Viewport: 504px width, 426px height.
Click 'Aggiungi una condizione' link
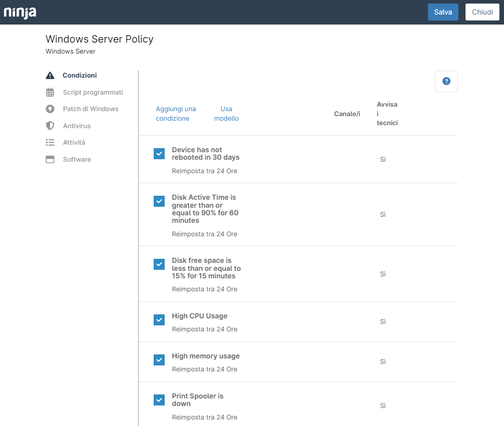click(176, 114)
